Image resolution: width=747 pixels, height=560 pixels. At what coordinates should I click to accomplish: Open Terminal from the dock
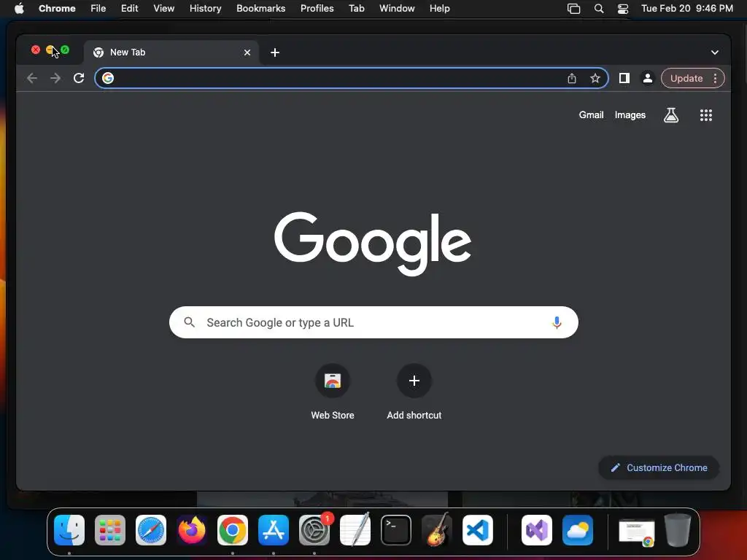click(x=396, y=530)
